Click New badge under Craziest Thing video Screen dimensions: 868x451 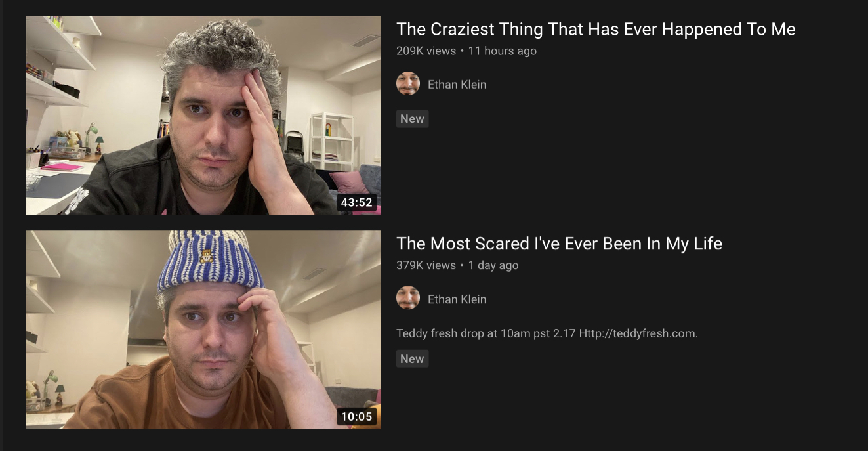click(412, 119)
